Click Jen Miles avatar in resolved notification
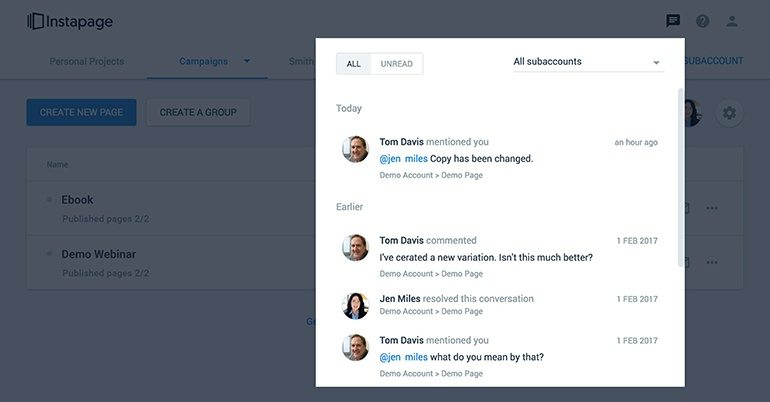This screenshot has width=770, height=402. click(x=355, y=305)
